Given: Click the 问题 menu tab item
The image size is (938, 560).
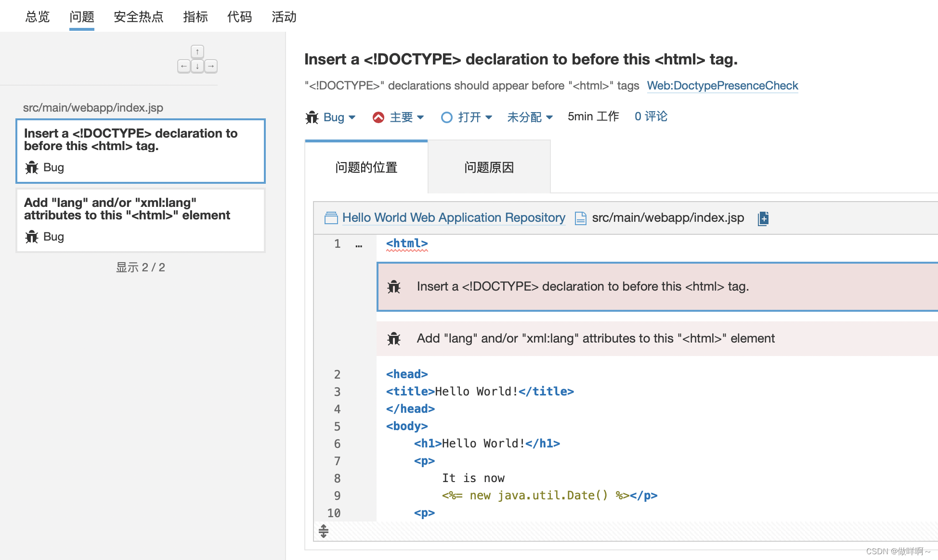Looking at the screenshot, I should point(81,17).
